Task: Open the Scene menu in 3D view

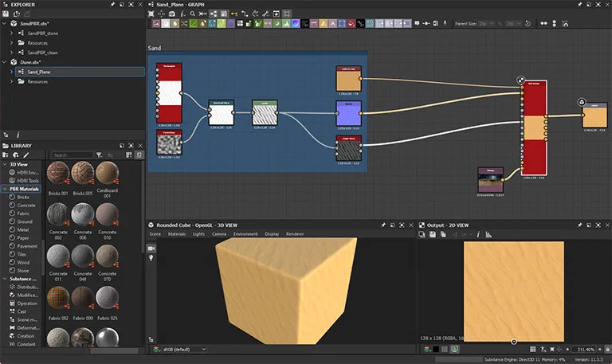Action: tap(155, 234)
